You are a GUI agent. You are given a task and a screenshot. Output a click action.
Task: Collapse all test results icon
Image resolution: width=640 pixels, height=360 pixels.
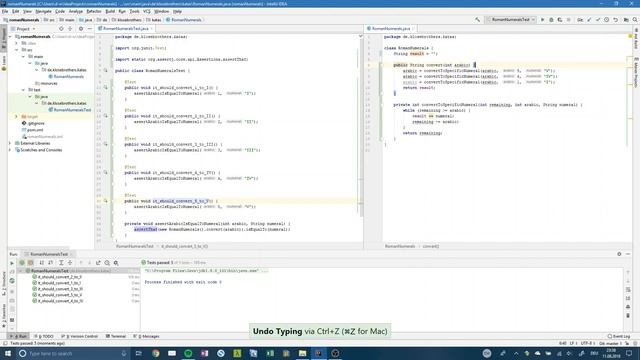click(70, 263)
